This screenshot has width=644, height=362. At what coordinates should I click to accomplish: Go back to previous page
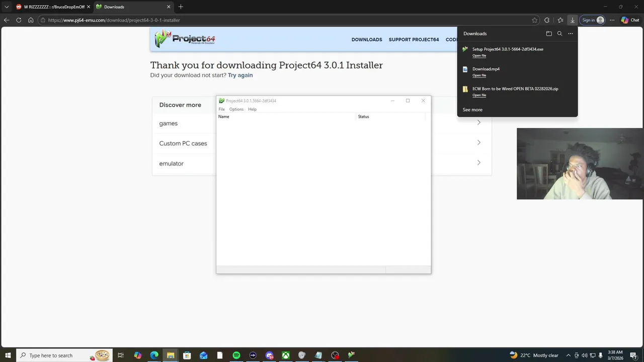tap(7, 20)
